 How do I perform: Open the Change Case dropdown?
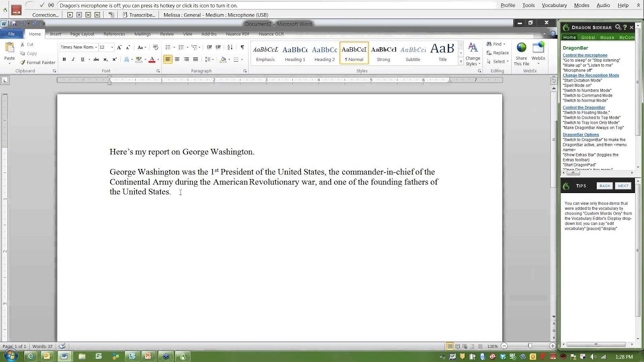[142, 47]
